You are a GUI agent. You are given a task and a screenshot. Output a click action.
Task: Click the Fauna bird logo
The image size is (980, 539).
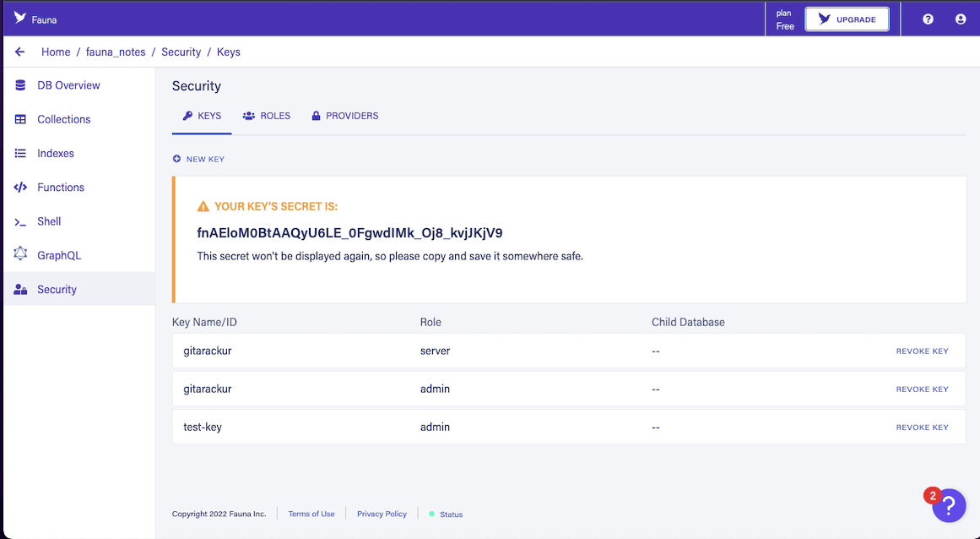(20, 18)
